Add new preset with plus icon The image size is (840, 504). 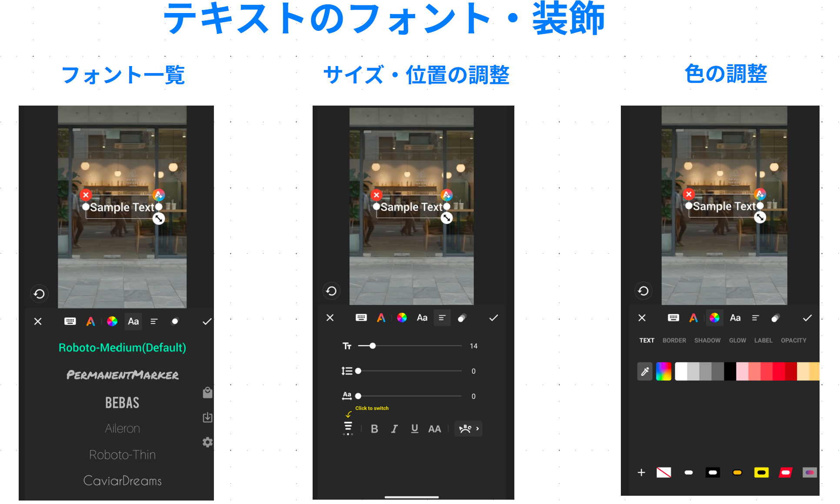pos(641,472)
